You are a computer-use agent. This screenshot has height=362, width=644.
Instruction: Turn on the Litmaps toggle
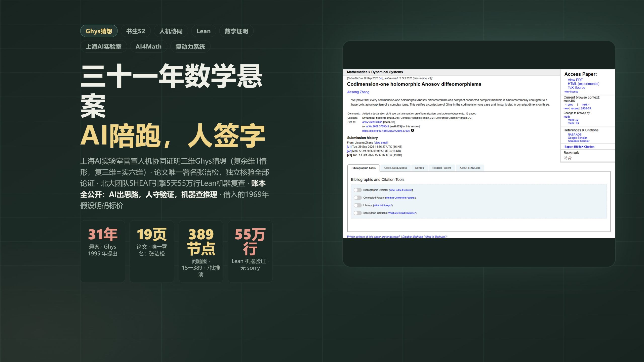(x=357, y=205)
